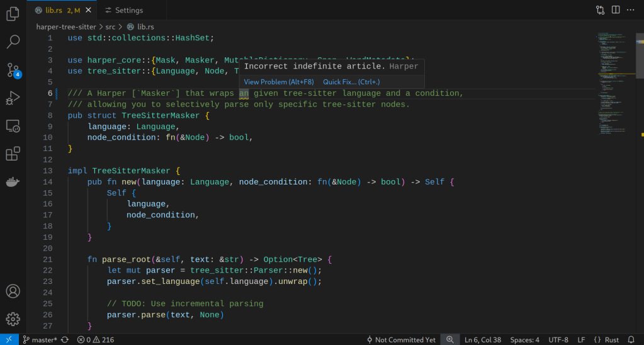Switch to the Settings tab
The width and height of the screenshot is (644, 345).
pos(128,10)
